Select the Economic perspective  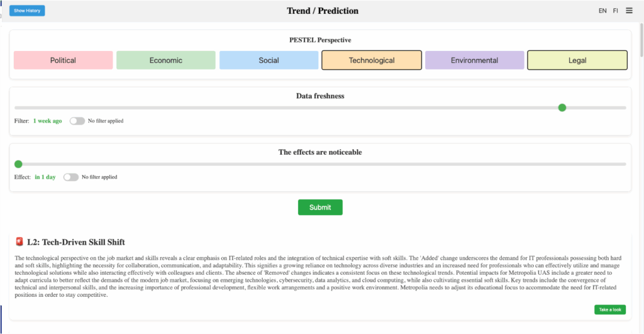click(x=166, y=60)
